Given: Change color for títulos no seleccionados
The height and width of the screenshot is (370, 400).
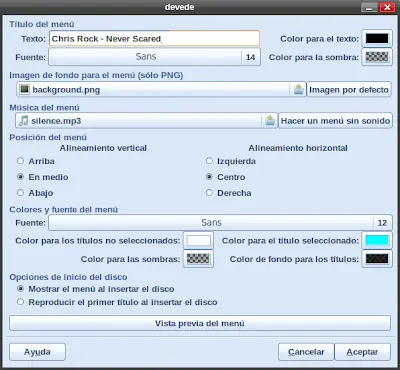Looking at the screenshot, I should [x=198, y=240].
